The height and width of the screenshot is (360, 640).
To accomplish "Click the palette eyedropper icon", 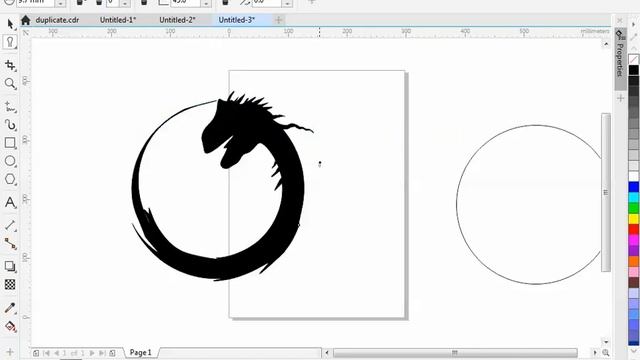I will coord(634,37).
